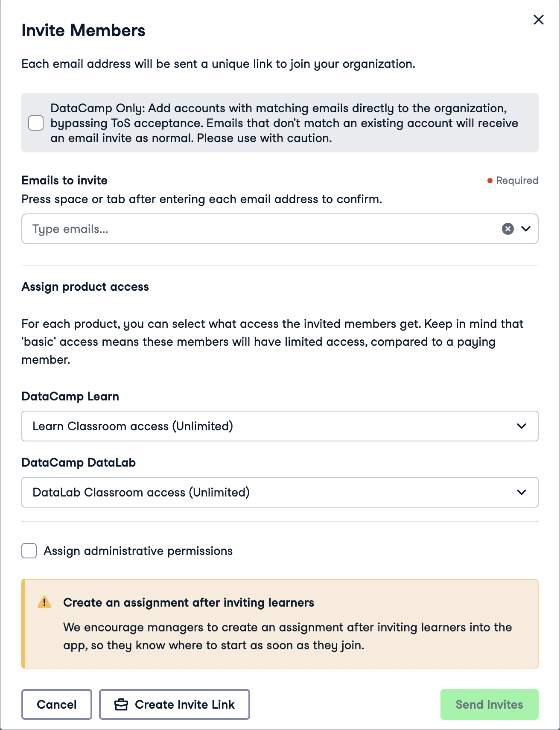Focus the Type emails input field
The width and height of the screenshot is (560, 730).
pyautogui.click(x=256, y=229)
